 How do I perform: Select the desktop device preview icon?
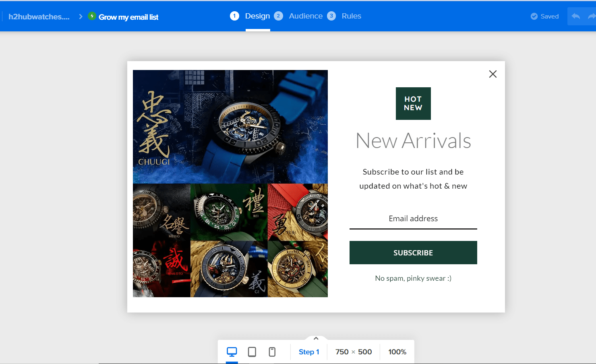(232, 352)
